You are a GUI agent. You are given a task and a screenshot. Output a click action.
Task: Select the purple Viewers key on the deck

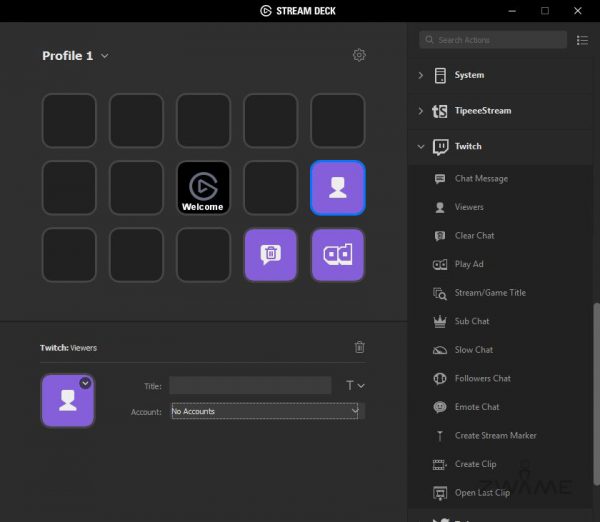tap(338, 188)
